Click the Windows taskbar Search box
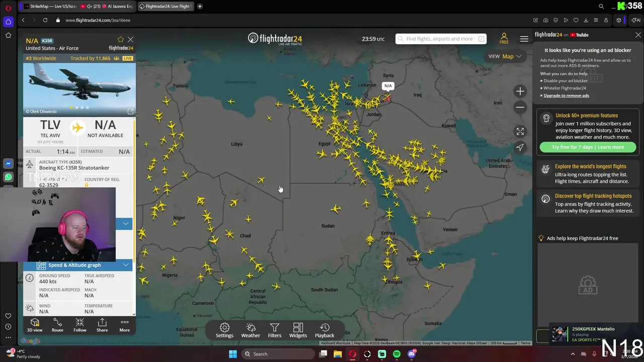This screenshot has width=644, height=362. tap(277, 354)
